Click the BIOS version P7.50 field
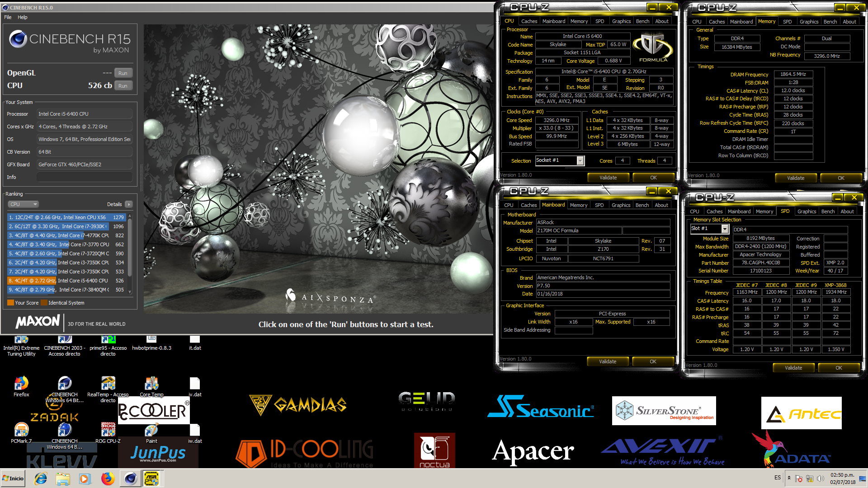 tap(603, 286)
